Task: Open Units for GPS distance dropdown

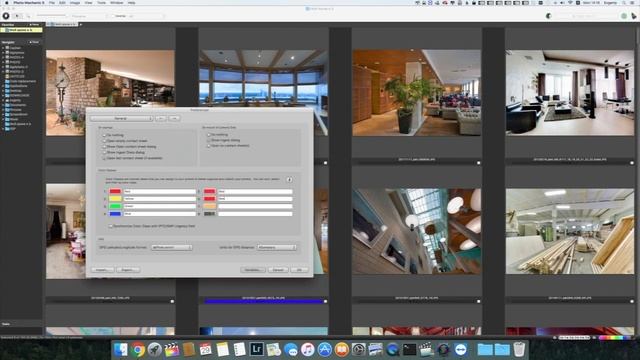Action: click(x=276, y=247)
